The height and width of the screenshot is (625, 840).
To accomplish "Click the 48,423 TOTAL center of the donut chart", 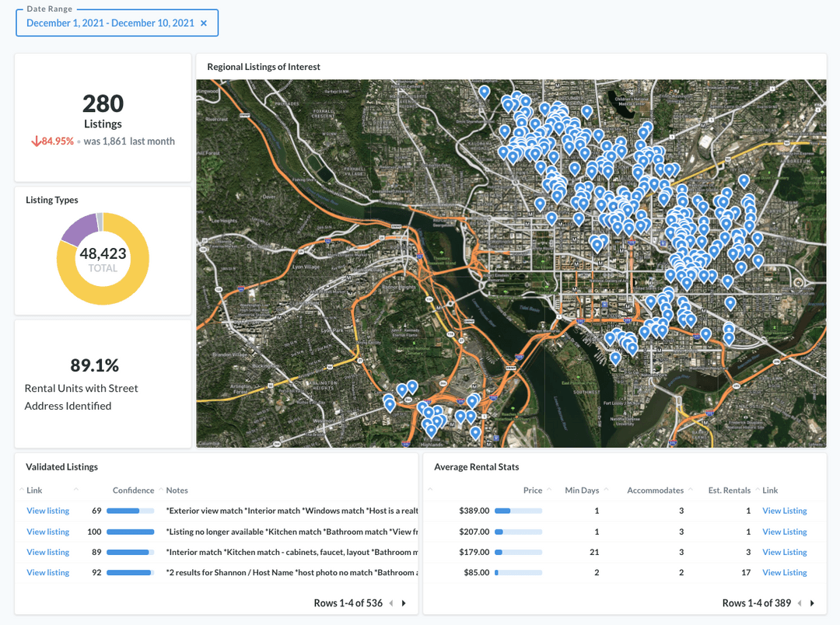I will click(x=103, y=255).
